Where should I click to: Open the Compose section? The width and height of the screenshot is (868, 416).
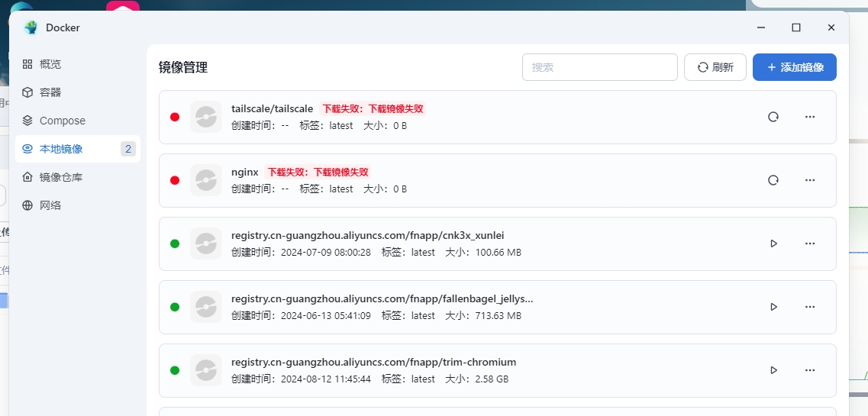pyautogui.click(x=78, y=121)
